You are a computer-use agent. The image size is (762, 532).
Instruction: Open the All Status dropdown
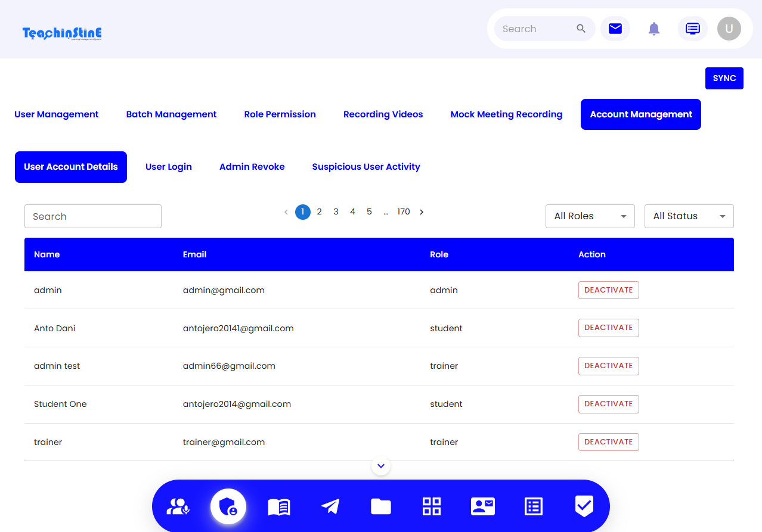pos(689,216)
